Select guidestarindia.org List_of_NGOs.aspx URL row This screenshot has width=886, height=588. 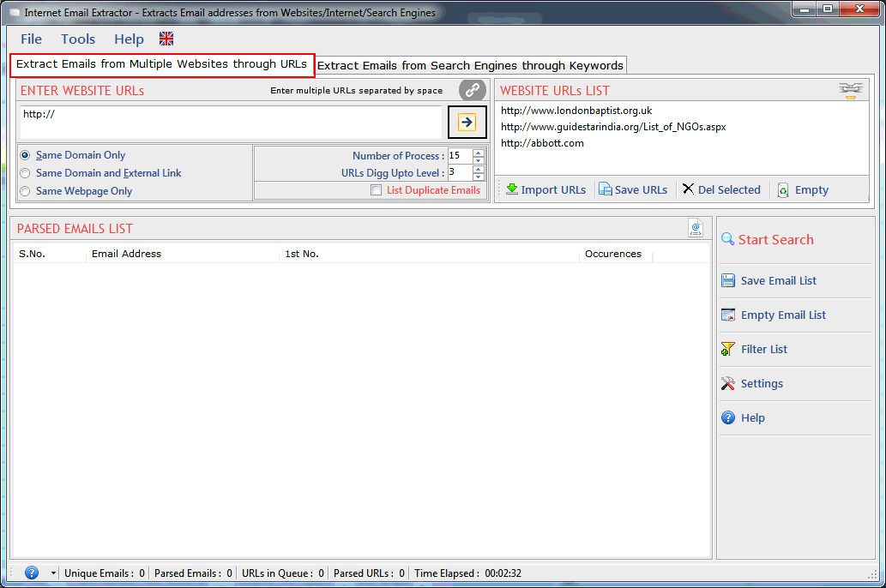tap(613, 127)
